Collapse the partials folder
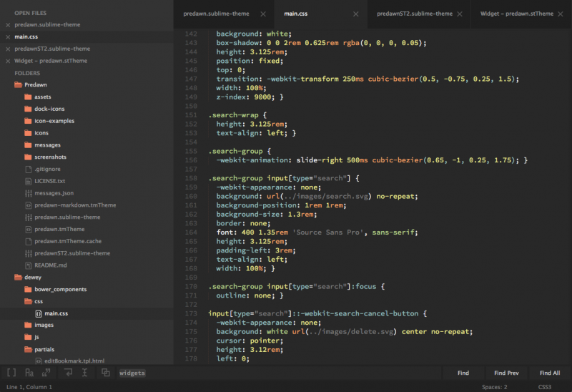Image resolution: width=572 pixels, height=392 pixels. coord(28,349)
